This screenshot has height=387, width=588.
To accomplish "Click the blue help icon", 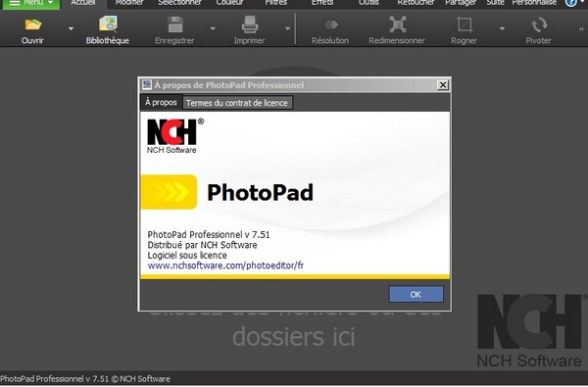I will pyautogui.click(x=570, y=3).
